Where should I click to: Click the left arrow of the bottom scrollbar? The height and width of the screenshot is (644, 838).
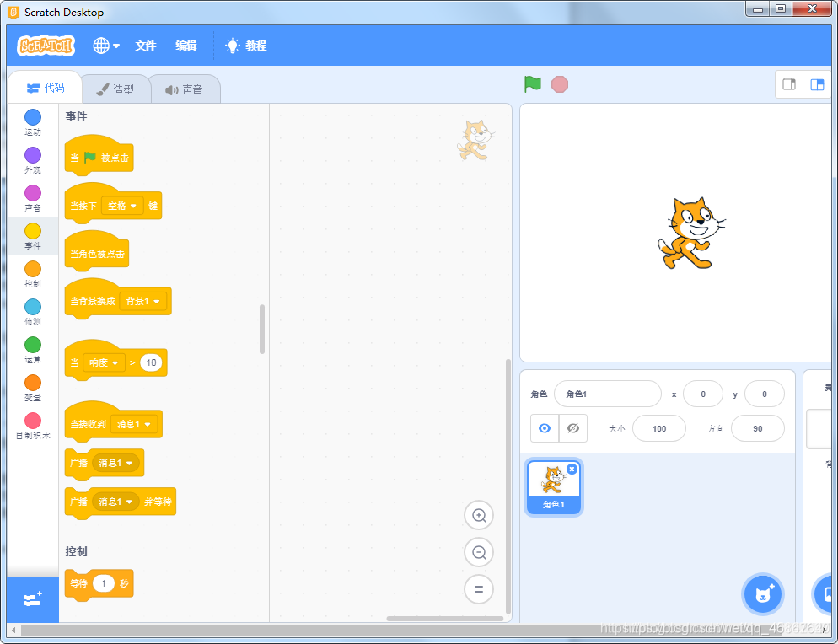pos(13,630)
